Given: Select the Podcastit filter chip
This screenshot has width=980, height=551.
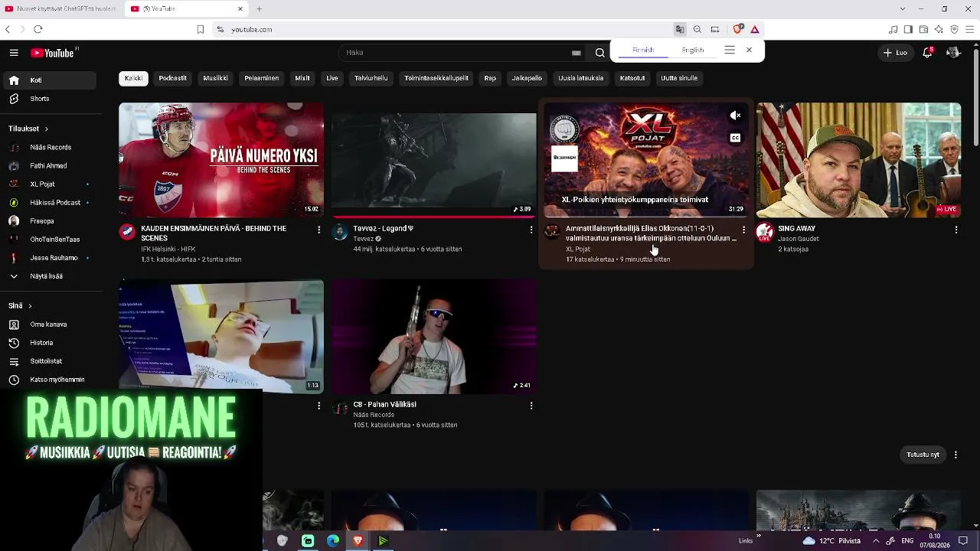Looking at the screenshot, I should [x=172, y=78].
